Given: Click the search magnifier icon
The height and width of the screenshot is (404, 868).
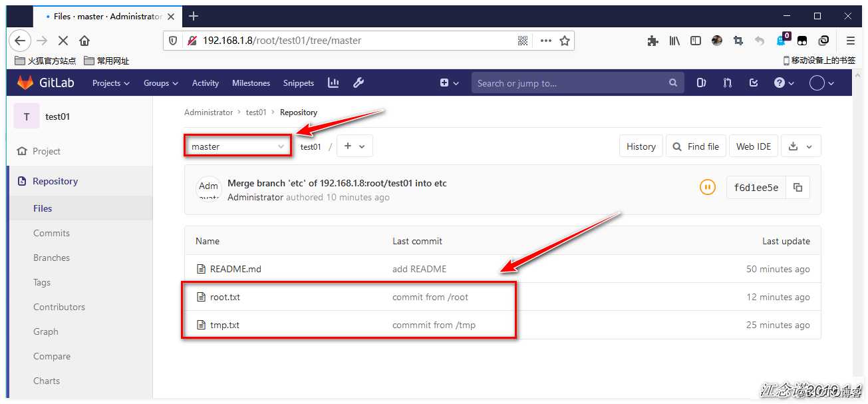Looking at the screenshot, I should (673, 83).
